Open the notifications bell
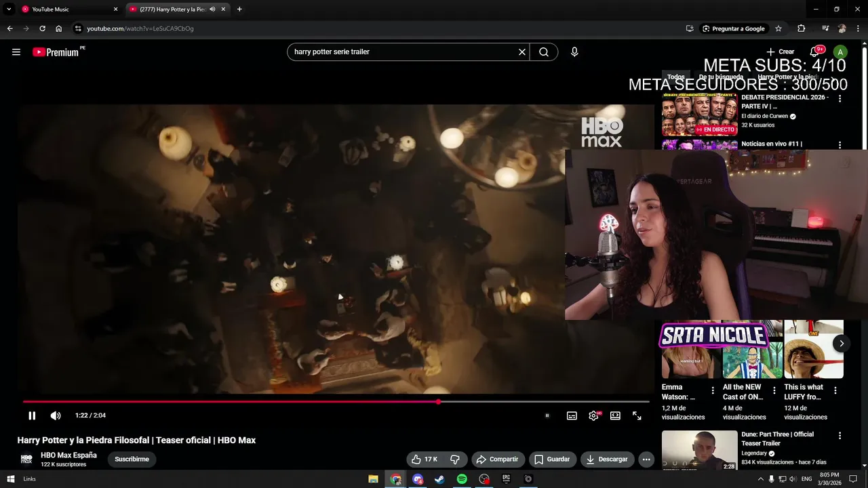868x488 pixels. point(814,52)
